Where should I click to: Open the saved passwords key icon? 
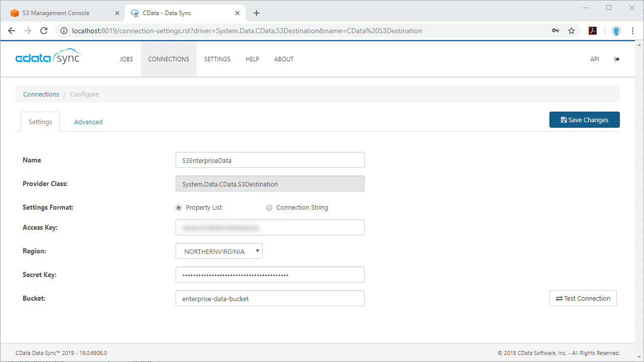[x=555, y=31]
